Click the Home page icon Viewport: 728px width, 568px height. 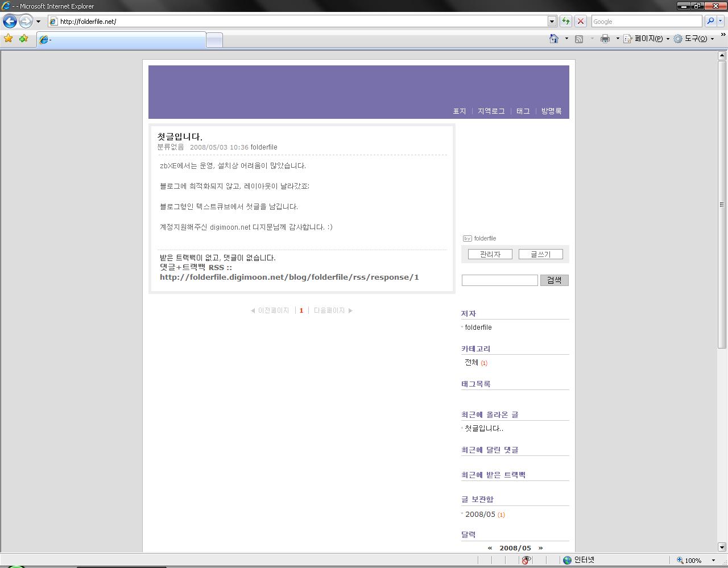click(x=553, y=39)
